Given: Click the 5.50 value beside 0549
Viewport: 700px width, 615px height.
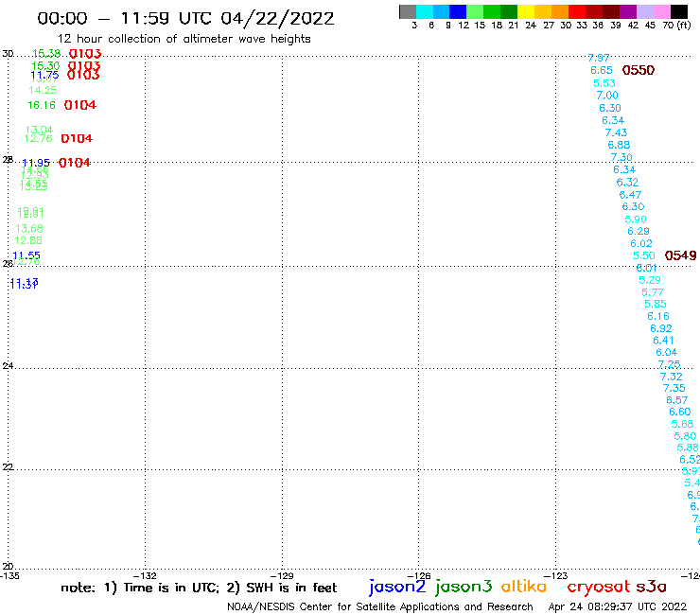Looking at the screenshot, I should coord(644,255).
